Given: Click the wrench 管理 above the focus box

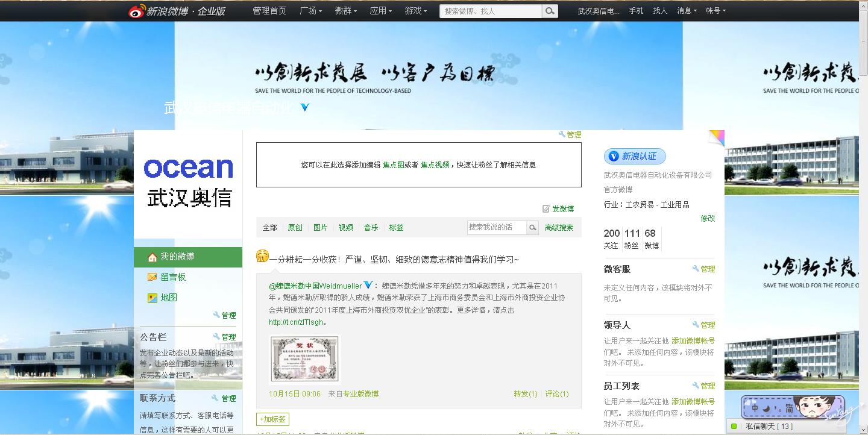Looking at the screenshot, I should (570, 135).
